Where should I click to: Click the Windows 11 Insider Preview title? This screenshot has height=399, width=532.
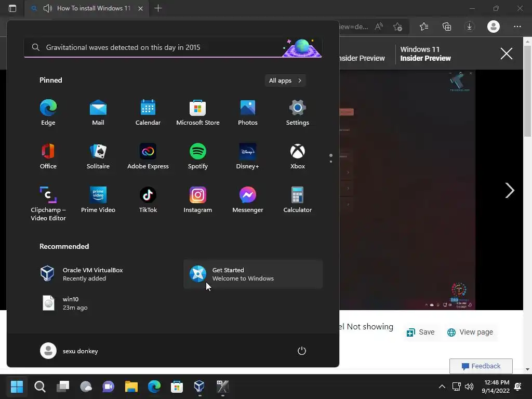[425, 54]
